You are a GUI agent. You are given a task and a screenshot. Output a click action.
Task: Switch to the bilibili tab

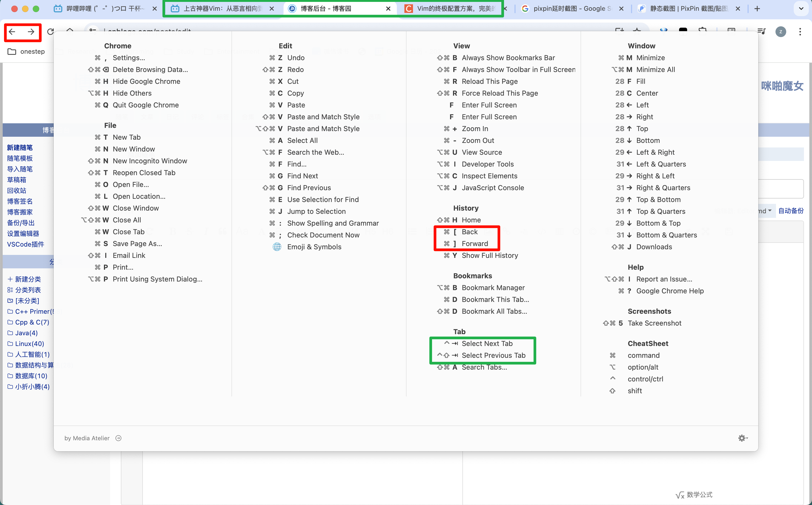point(106,9)
